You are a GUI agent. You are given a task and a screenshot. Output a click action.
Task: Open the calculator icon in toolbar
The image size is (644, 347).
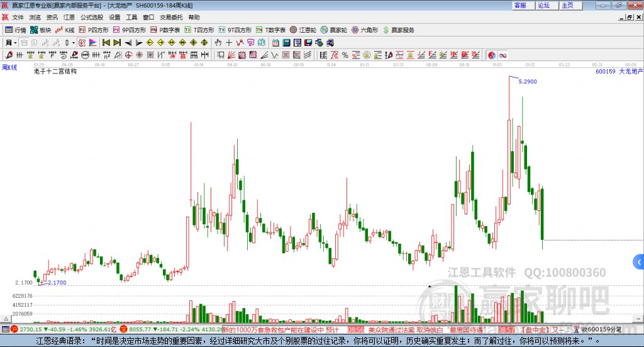click(286, 43)
